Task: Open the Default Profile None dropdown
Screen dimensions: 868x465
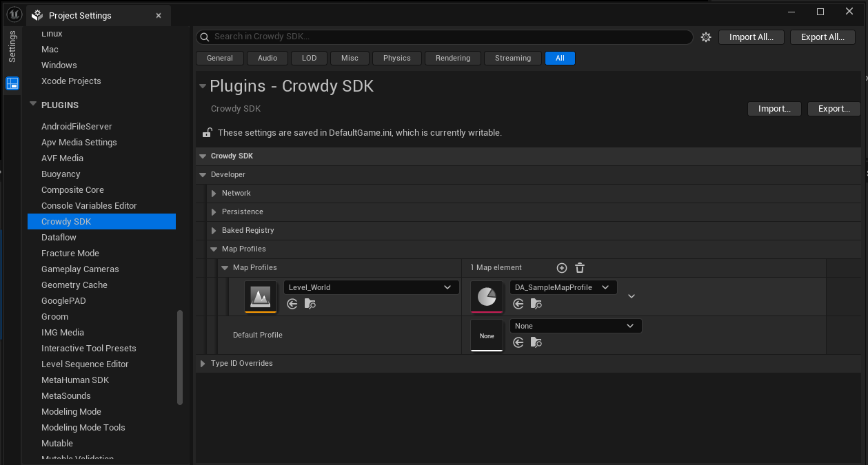Action: (x=576, y=326)
